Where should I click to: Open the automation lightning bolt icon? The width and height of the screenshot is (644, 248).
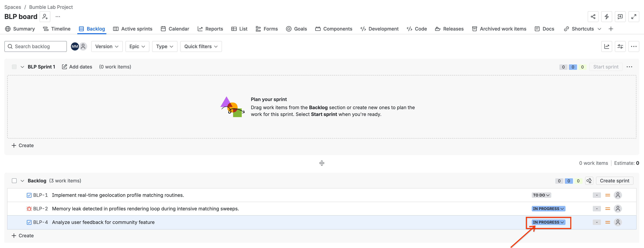tap(607, 17)
